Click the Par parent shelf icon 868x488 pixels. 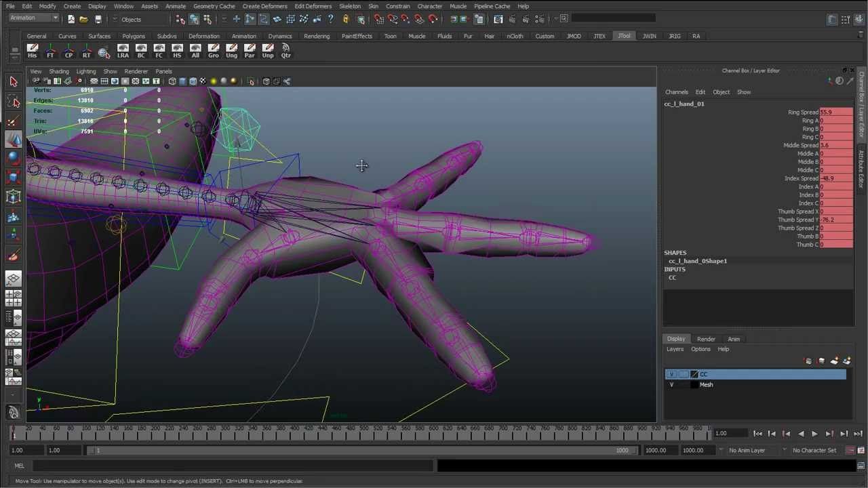pos(250,51)
